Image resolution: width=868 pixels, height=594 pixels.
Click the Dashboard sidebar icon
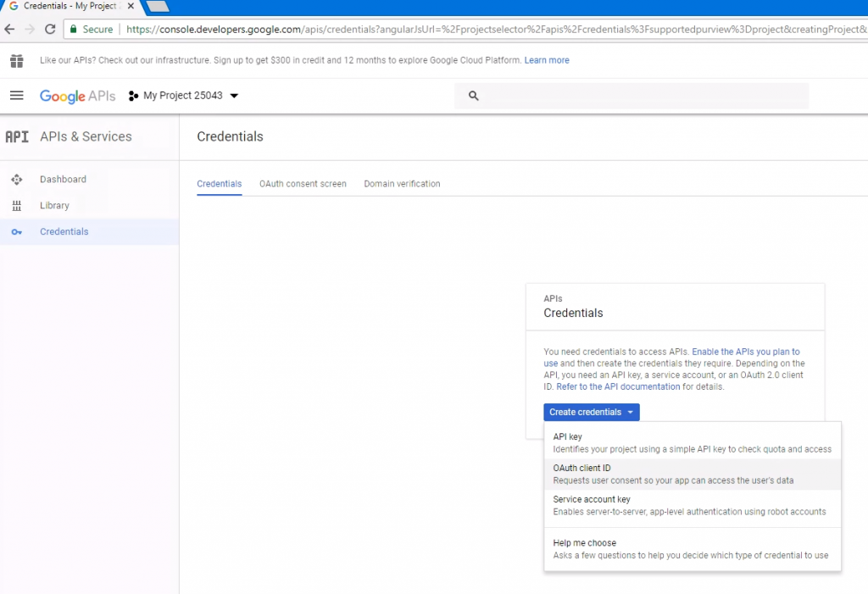click(17, 180)
